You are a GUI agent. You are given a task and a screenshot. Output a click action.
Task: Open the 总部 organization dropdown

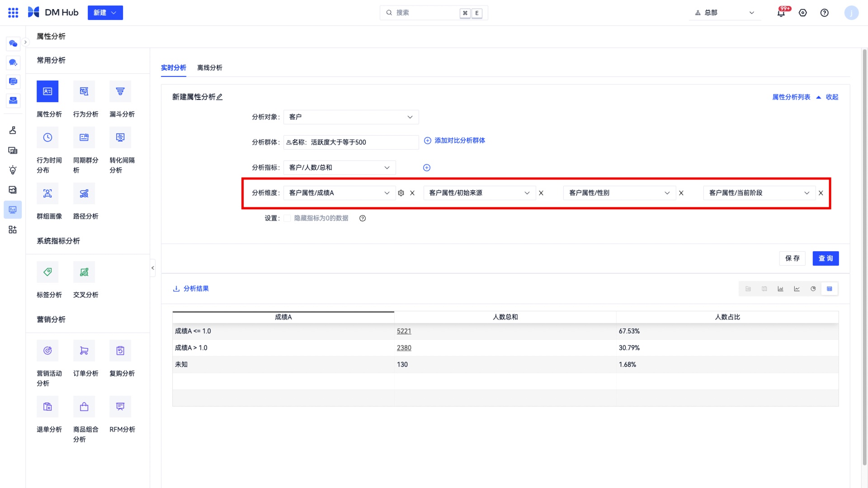point(725,13)
